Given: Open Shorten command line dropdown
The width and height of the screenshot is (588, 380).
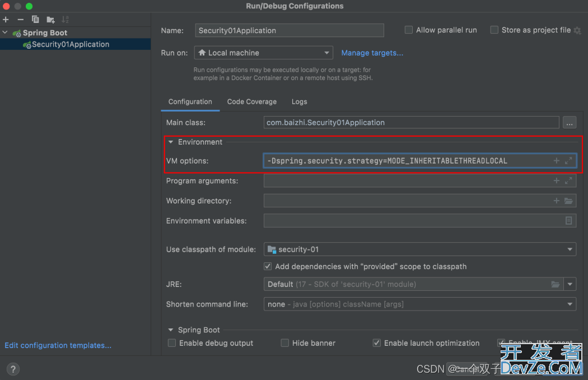Looking at the screenshot, I should click(x=570, y=304).
